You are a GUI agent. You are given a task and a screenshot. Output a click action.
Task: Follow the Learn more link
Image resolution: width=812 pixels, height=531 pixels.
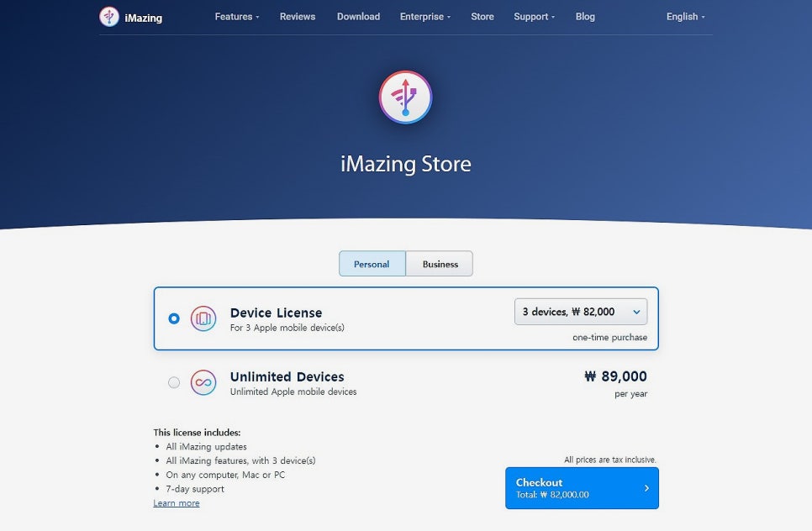[176, 503]
